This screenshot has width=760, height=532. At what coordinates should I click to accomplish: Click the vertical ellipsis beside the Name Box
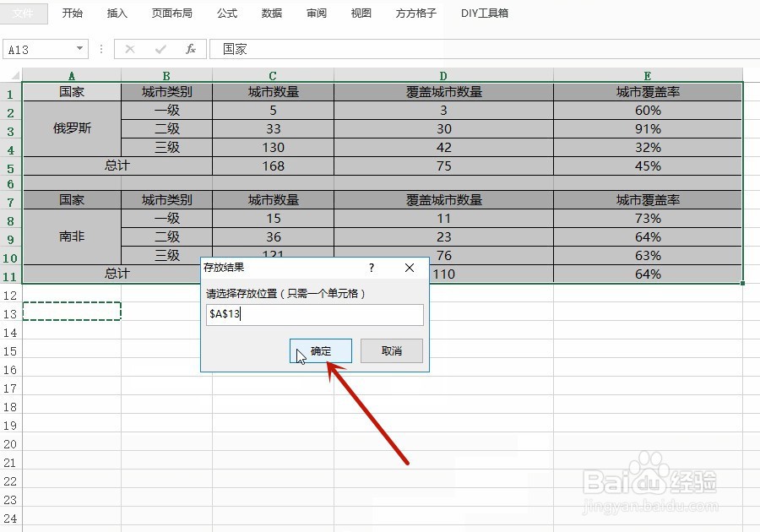[100, 49]
